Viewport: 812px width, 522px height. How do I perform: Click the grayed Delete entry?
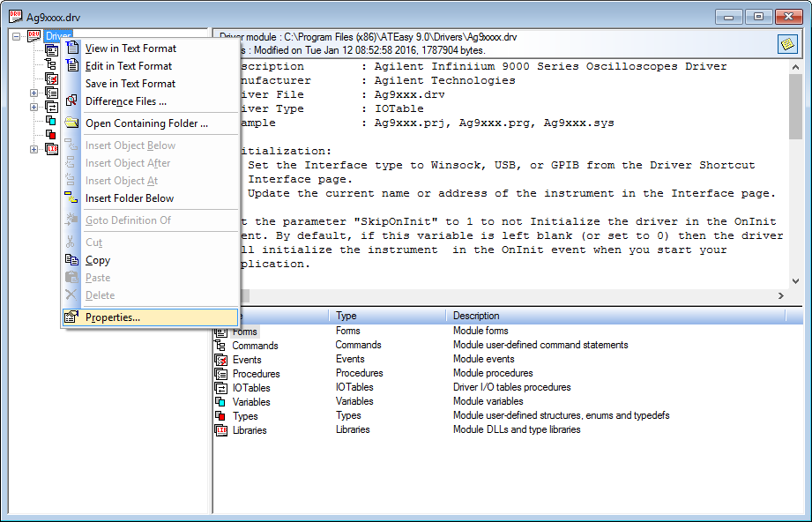point(150,295)
